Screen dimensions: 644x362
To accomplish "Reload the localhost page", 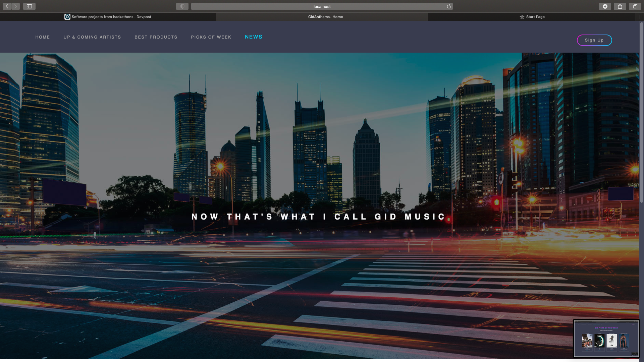I will point(449,6).
